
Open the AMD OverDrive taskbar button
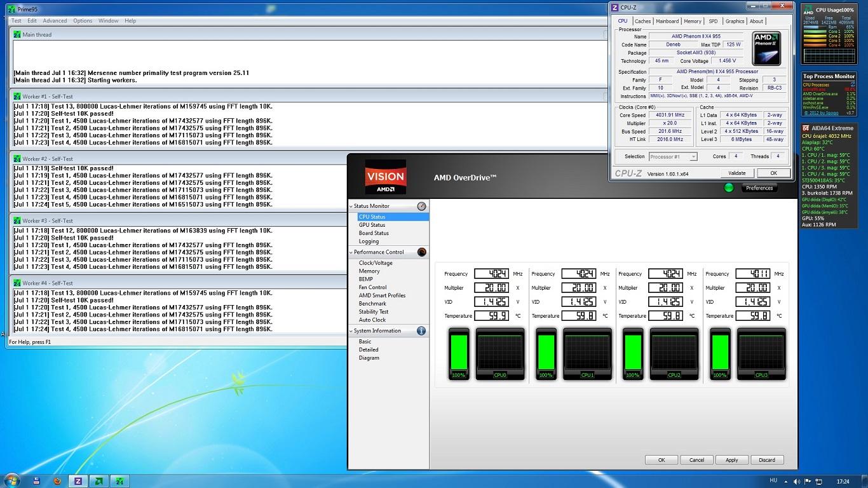pos(98,481)
